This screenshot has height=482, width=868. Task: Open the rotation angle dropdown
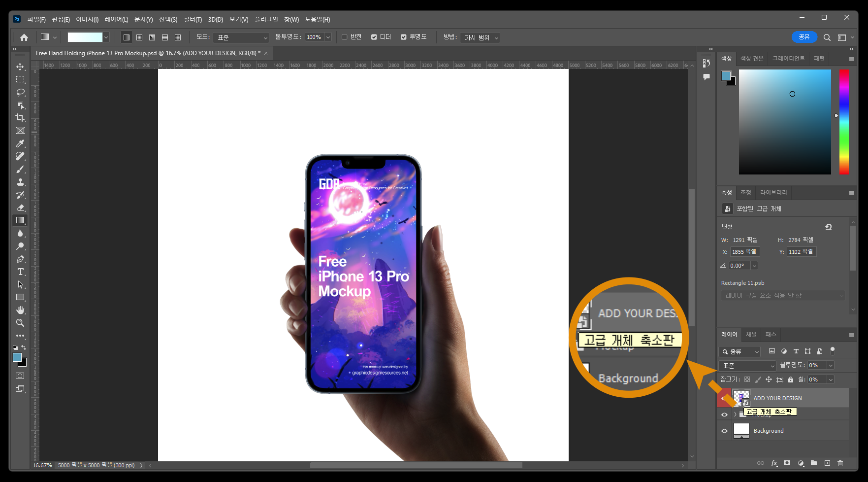754,266
